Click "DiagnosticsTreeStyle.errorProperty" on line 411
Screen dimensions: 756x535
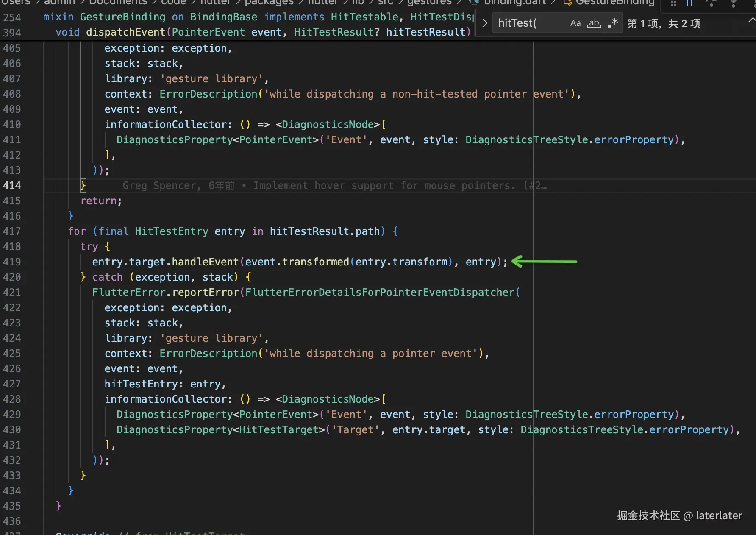pyautogui.click(x=570, y=140)
